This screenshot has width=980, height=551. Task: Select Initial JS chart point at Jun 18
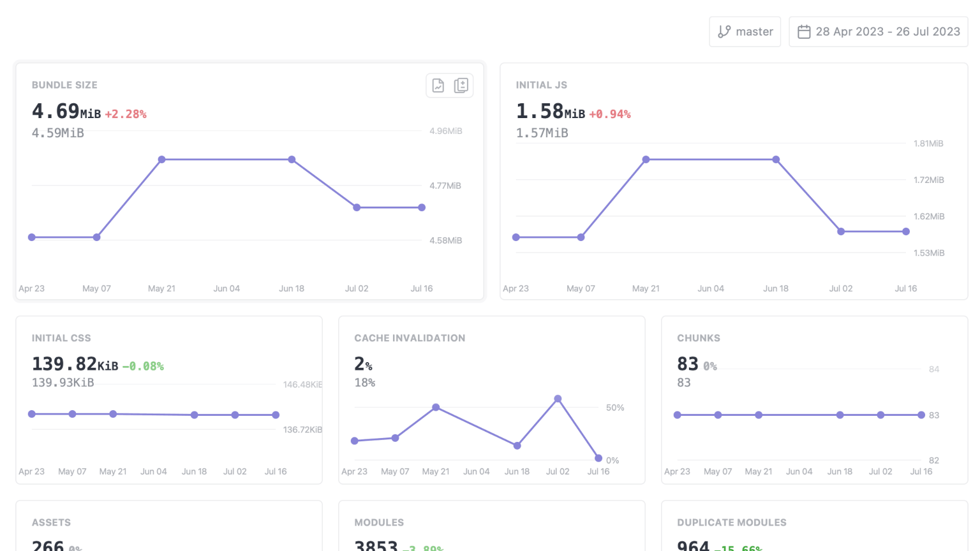[776, 159]
